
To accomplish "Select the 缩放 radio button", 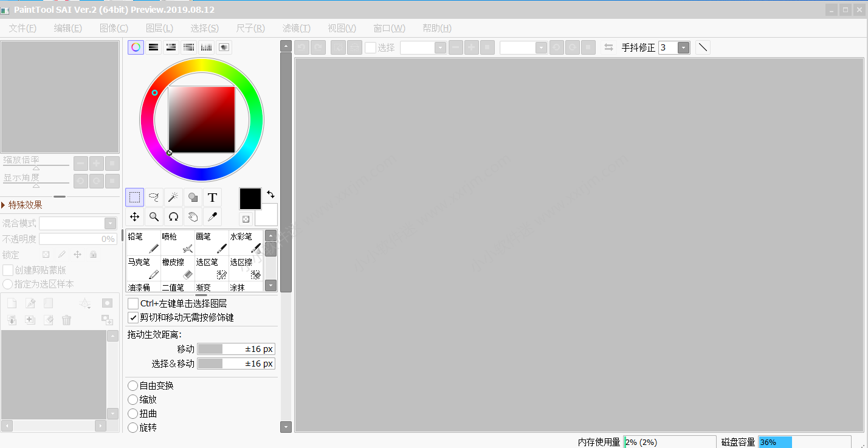I will point(133,399).
